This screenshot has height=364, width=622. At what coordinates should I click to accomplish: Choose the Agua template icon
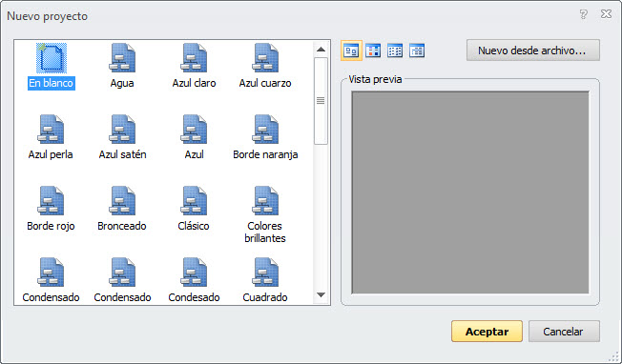click(x=122, y=58)
